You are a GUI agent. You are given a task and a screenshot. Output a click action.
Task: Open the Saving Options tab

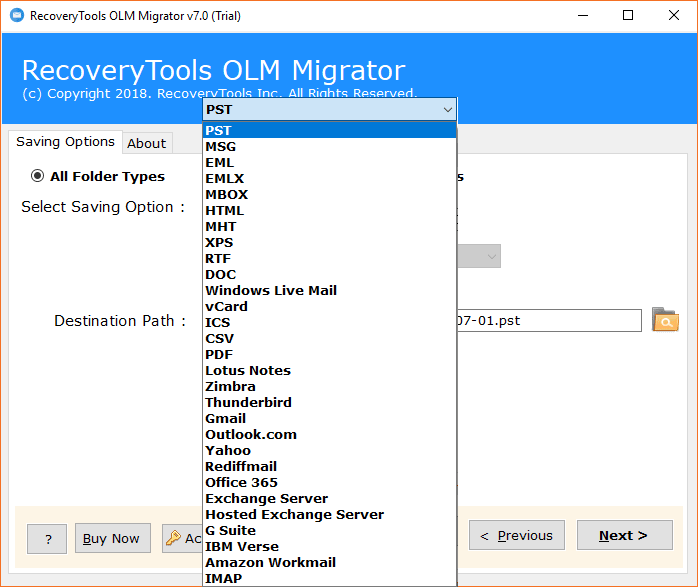65,142
